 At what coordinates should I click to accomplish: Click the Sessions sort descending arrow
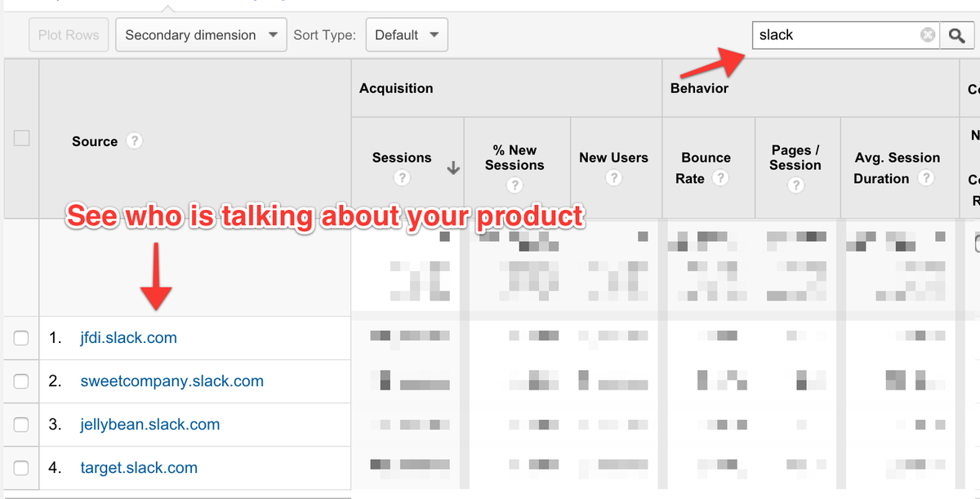pyautogui.click(x=453, y=168)
